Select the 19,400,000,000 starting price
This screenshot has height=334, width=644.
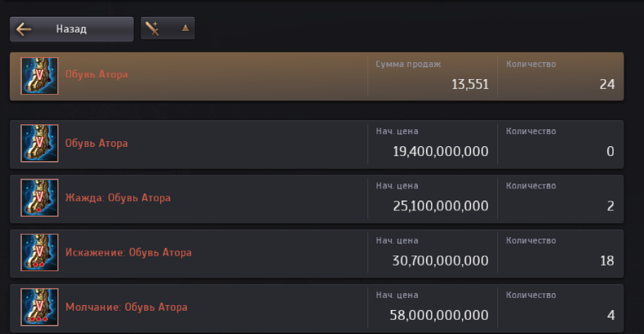(x=441, y=151)
